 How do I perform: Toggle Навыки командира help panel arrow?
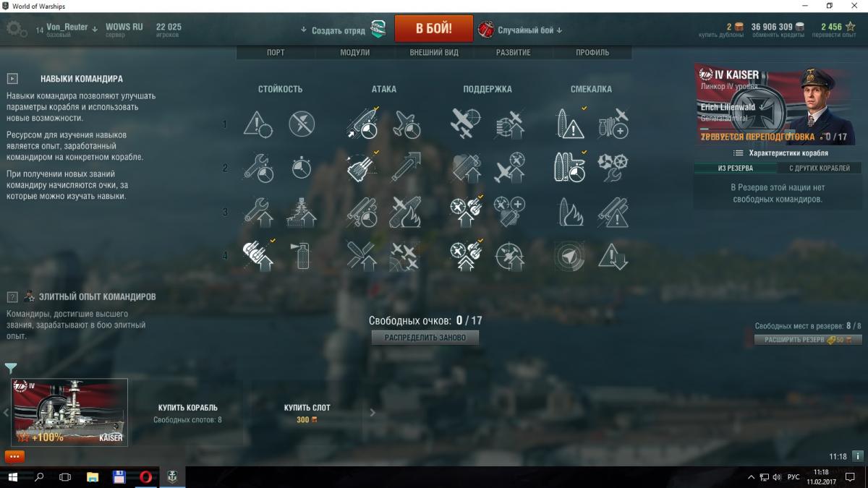13,79
